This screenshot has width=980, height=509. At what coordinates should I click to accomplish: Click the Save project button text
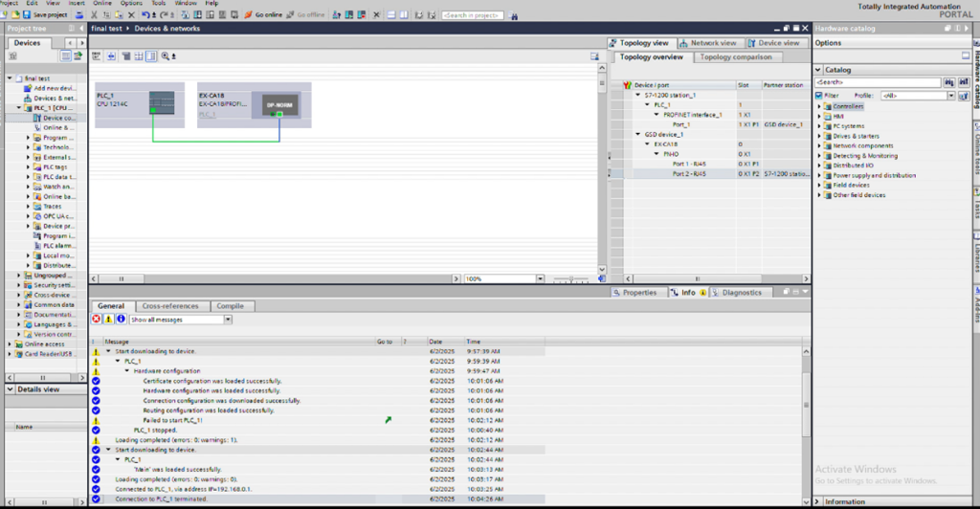(x=50, y=15)
